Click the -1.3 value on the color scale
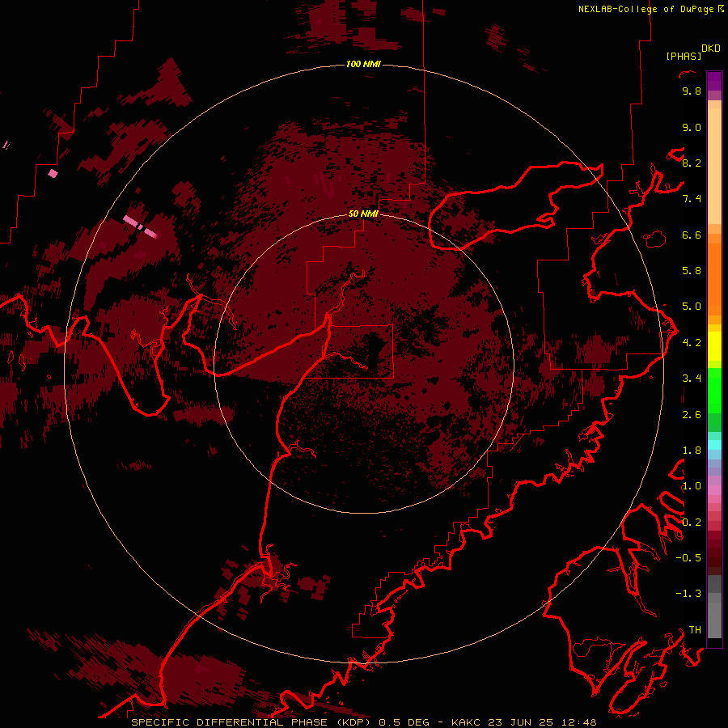Viewport: 728px width, 728px height. [688, 594]
